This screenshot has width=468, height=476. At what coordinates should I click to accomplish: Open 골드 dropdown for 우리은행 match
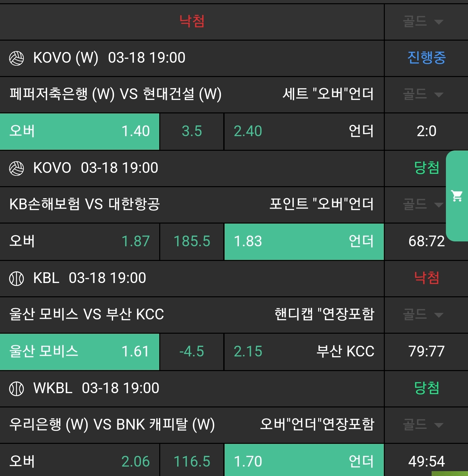click(423, 425)
